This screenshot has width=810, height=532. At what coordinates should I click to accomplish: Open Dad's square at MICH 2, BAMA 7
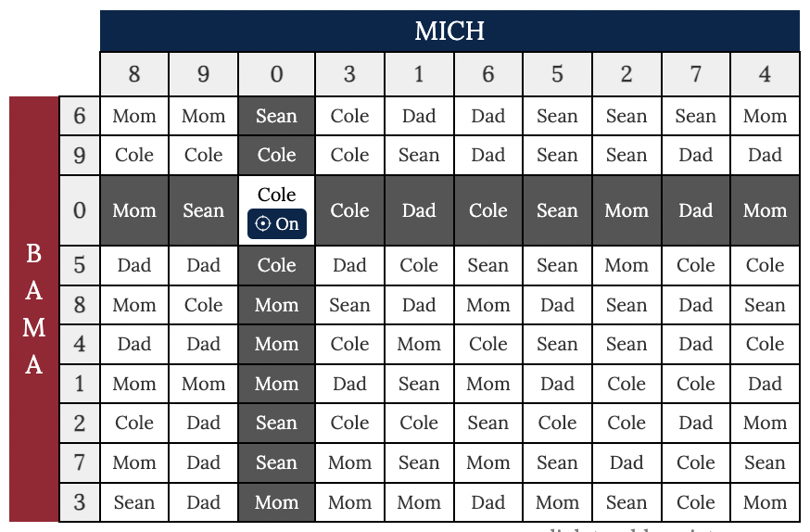click(626, 462)
